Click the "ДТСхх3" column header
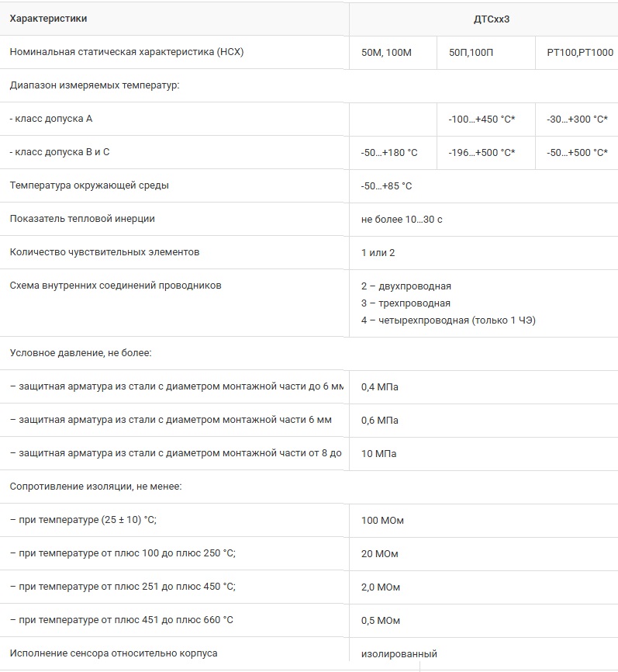This screenshot has width=618, height=672. tap(483, 19)
